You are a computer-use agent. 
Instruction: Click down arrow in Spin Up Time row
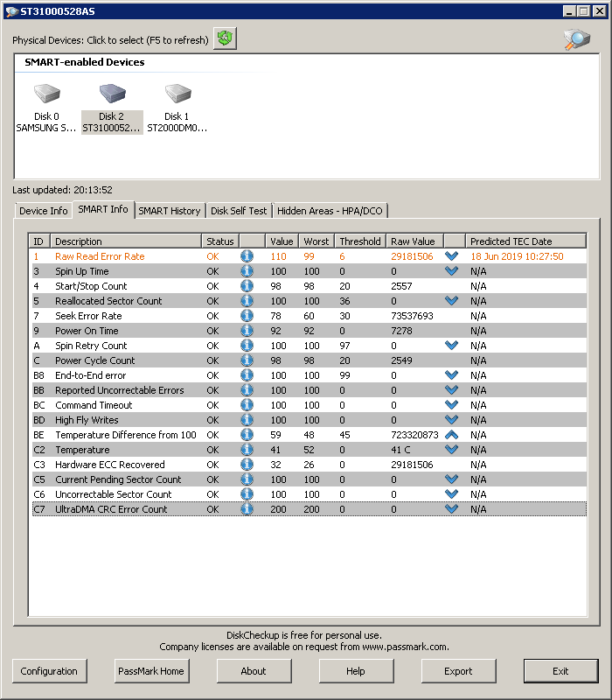point(451,271)
